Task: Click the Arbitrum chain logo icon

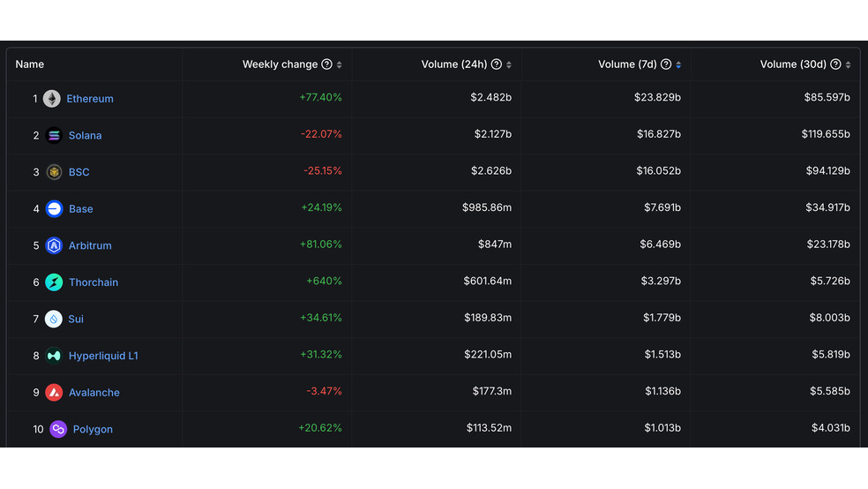Action: click(54, 245)
